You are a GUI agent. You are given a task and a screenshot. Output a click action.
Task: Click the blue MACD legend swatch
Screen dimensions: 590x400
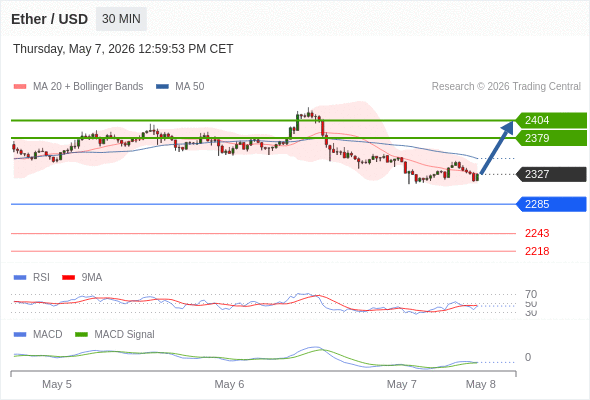20,335
